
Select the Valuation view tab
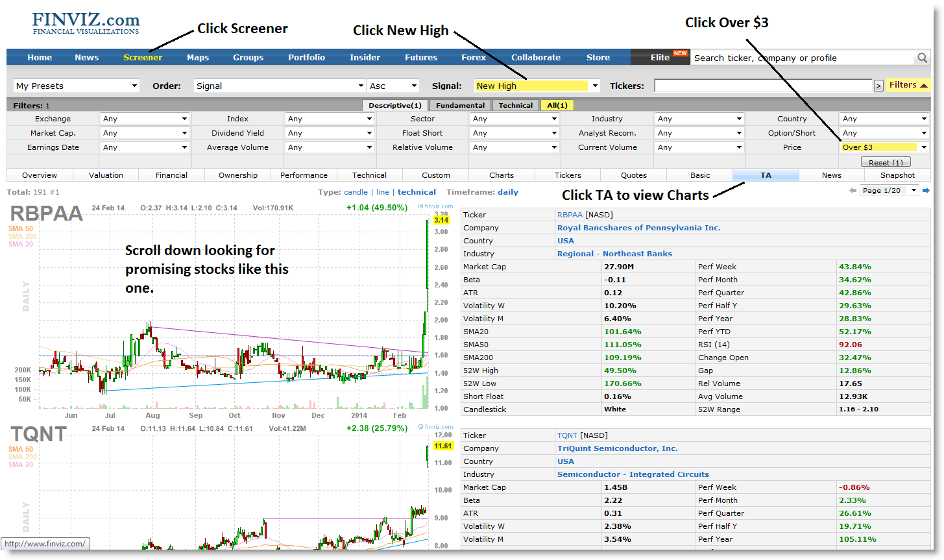tap(106, 175)
